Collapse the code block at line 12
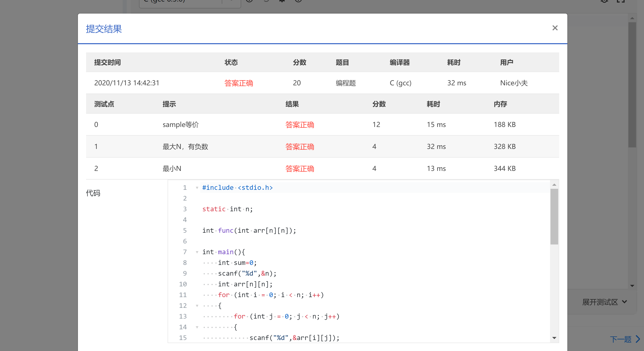 (197, 306)
